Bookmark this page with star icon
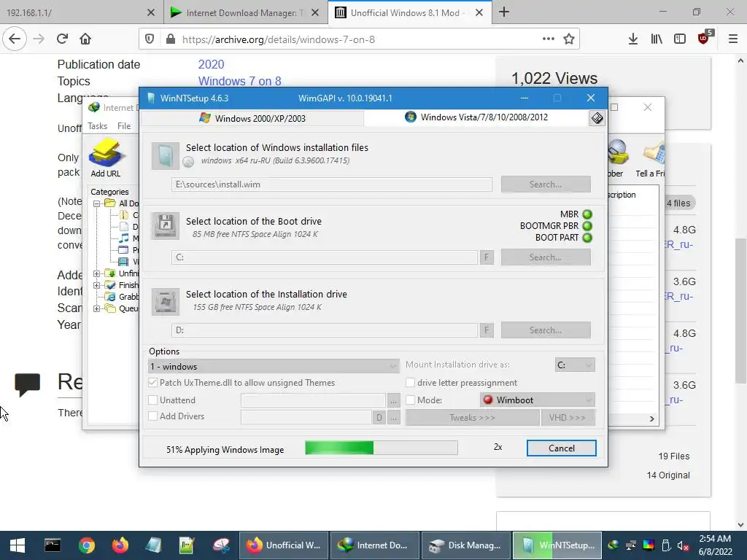This screenshot has width=747, height=560. [569, 39]
